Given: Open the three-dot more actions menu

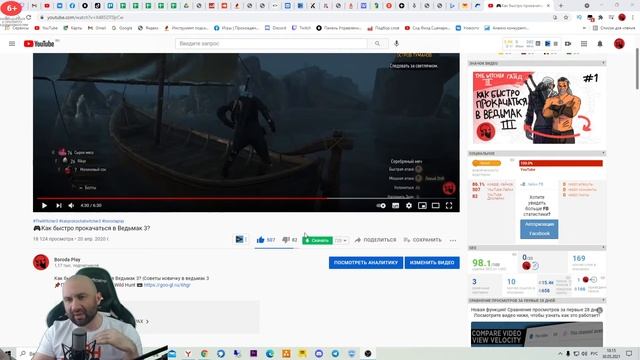Looking at the screenshot, I should point(453,240).
